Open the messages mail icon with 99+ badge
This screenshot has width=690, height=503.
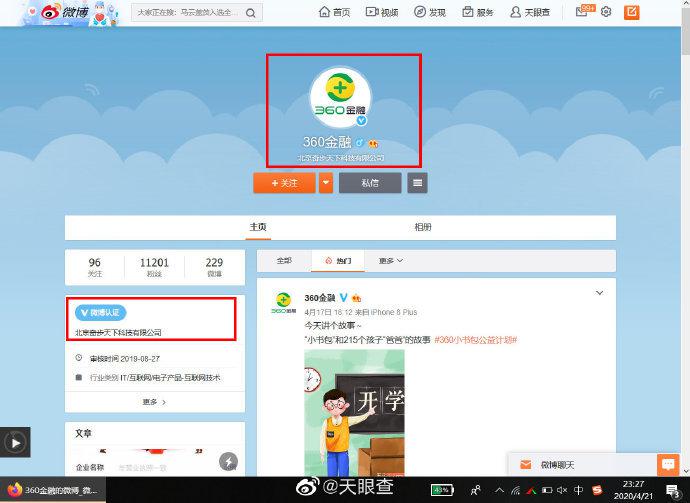click(x=584, y=11)
